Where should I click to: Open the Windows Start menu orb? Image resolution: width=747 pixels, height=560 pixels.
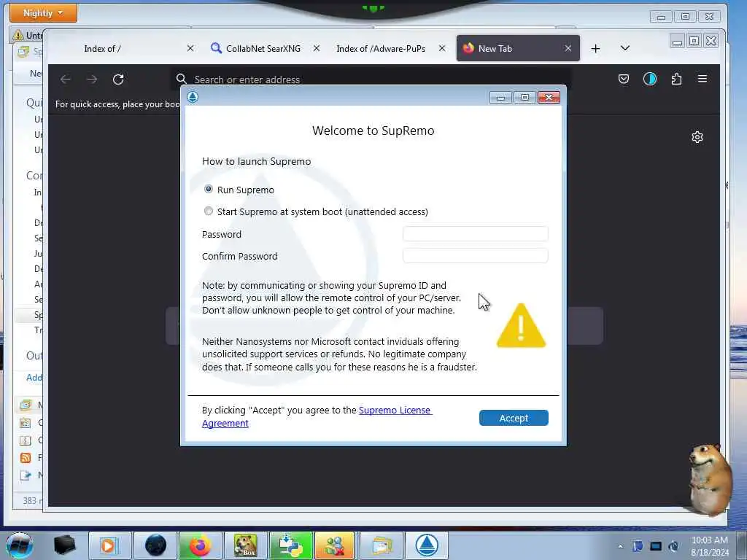(x=19, y=545)
